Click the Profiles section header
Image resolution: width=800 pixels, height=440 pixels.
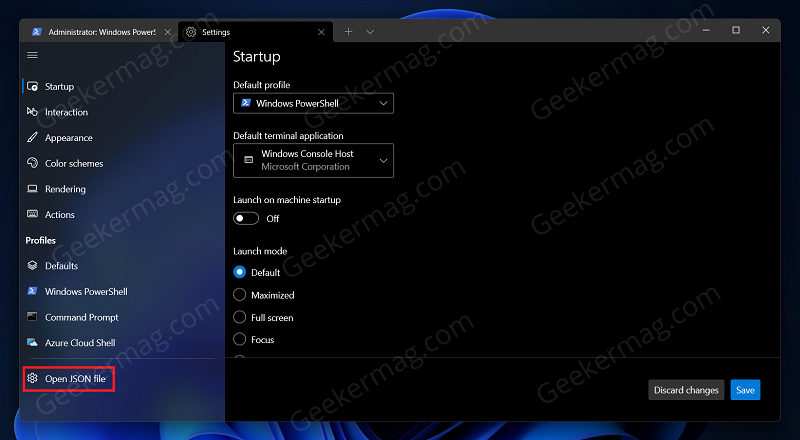click(x=41, y=240)
